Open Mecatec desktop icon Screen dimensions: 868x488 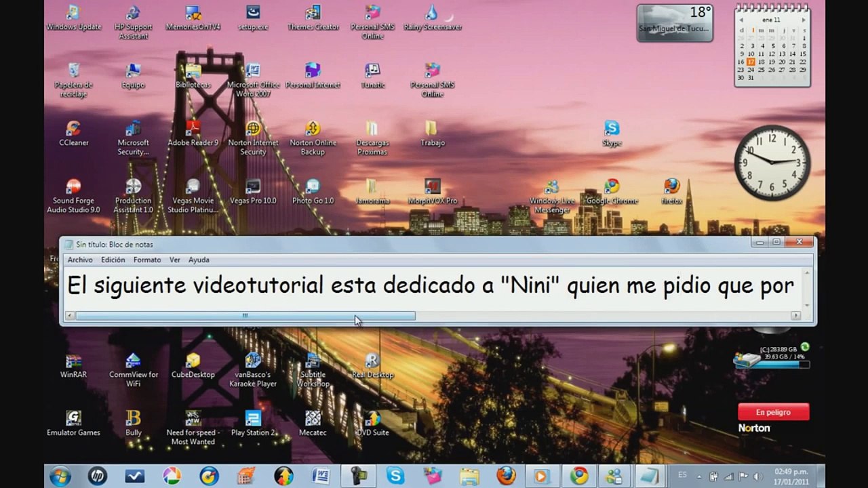[313, 424]
